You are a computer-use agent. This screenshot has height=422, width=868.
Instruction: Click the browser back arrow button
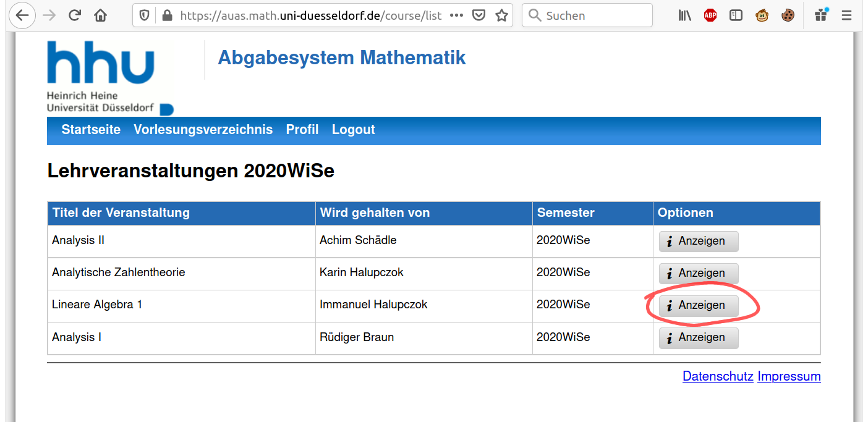pyautogui.click(x=22, y=15)
